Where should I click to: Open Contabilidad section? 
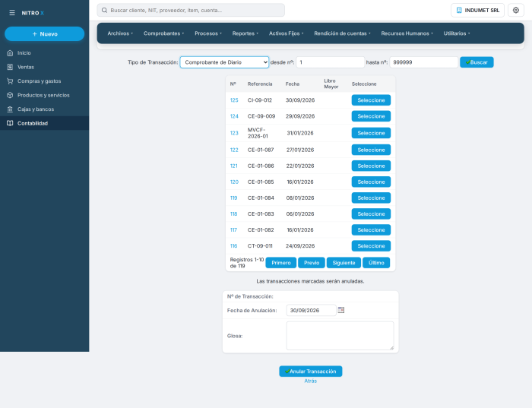coord(44,123)
